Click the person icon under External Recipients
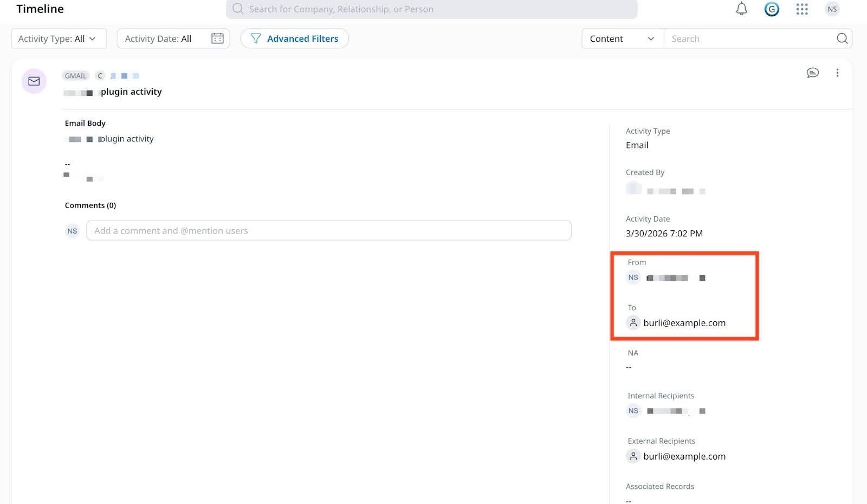 click(x=633, y=456)
